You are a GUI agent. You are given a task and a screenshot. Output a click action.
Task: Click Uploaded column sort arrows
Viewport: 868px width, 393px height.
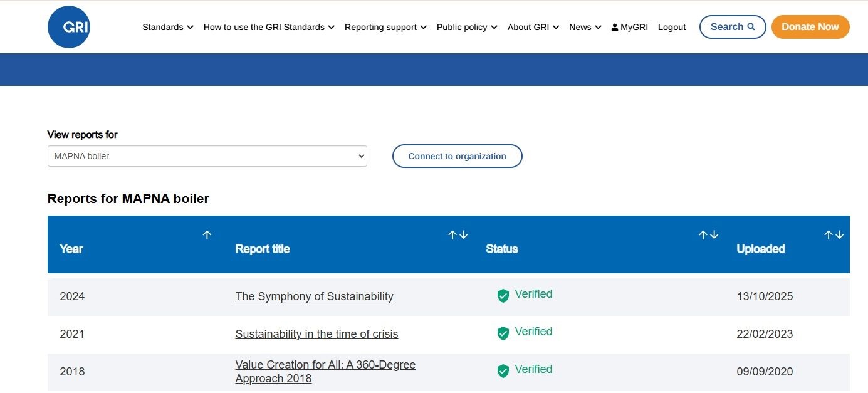coord(834,234)
